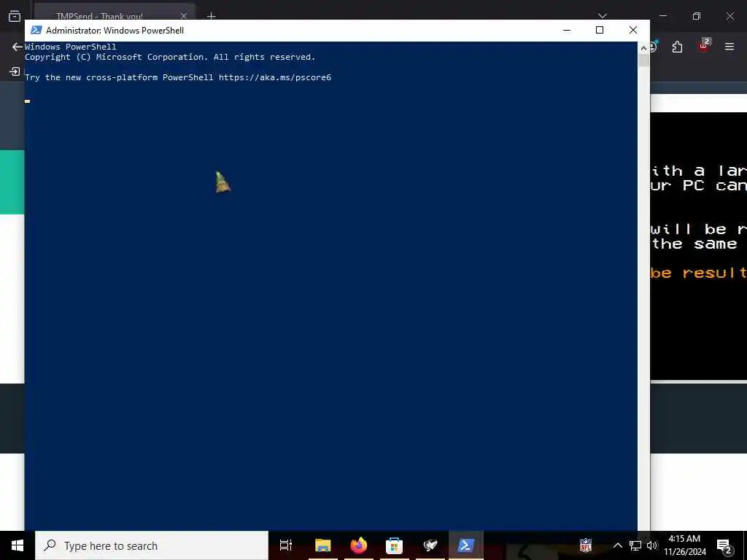
Task: Click the NFL news icon in taskbar
Action: (x=586, y=545)
